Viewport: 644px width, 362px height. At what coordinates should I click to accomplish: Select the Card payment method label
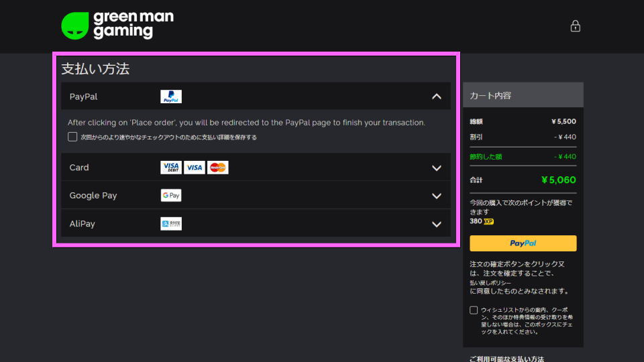pos(79,168)
